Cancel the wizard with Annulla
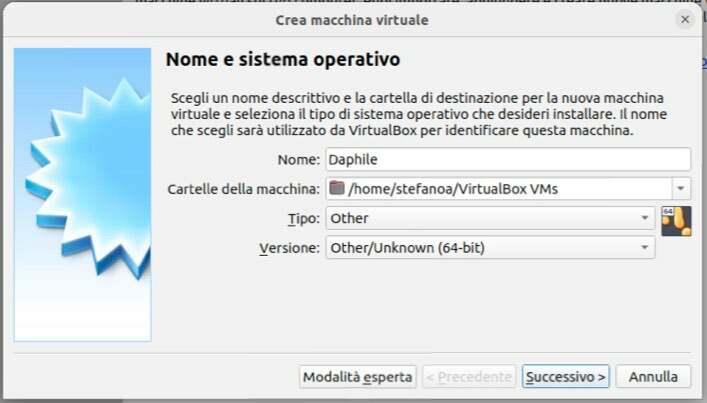 click(x=653, y=376)
